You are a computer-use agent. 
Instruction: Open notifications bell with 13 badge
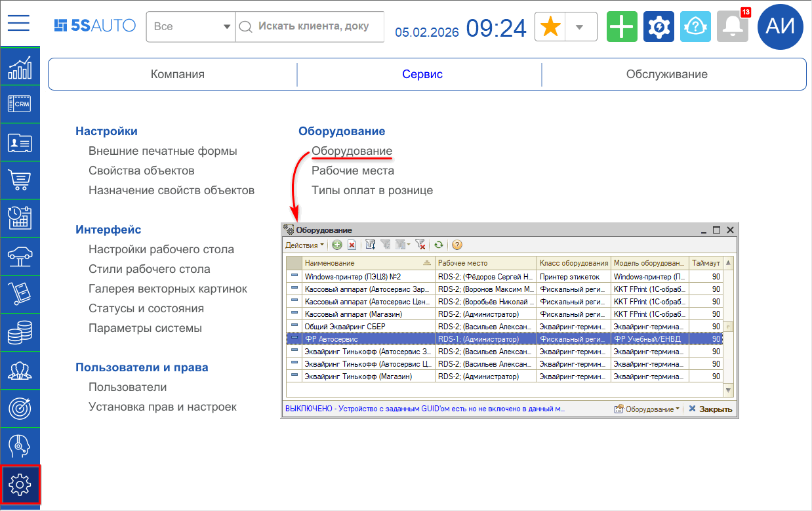pyautogui.click(x=732, y=27)
